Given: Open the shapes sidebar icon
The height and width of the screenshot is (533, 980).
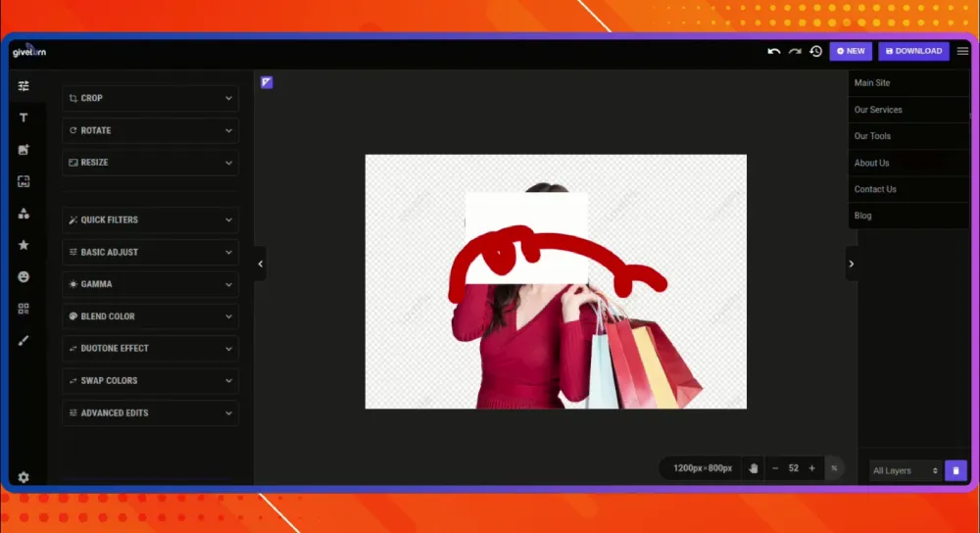Looking at the screenshot, I should (x=24, y=213).
